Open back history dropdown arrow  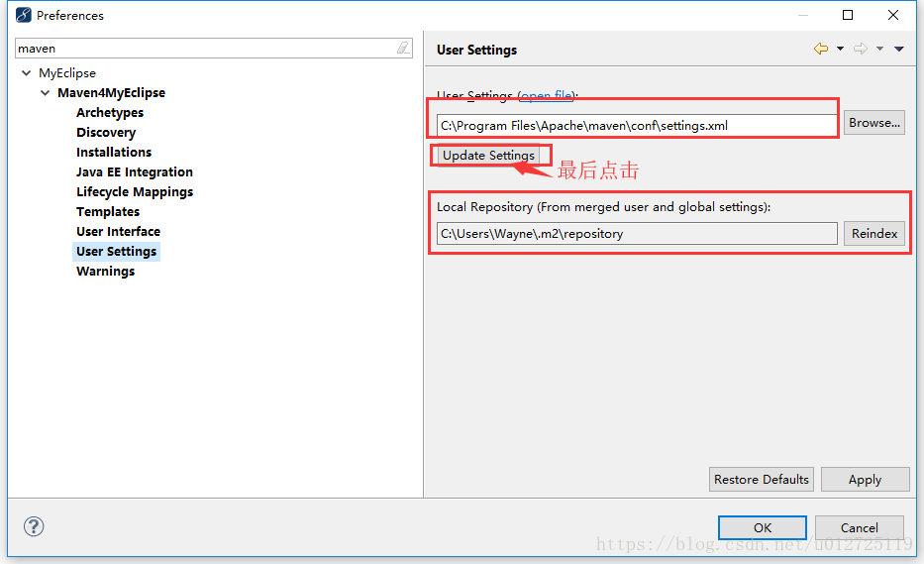[x=841, y=49]
